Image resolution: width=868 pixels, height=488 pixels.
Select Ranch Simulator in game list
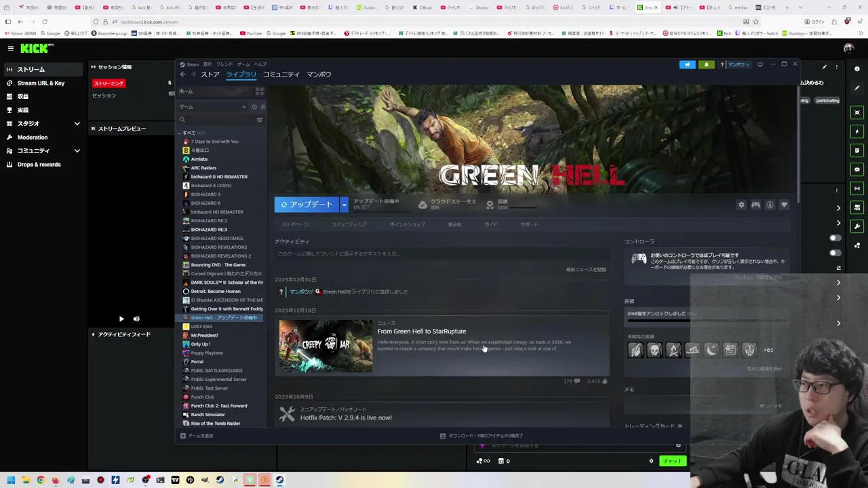(208, 415)
